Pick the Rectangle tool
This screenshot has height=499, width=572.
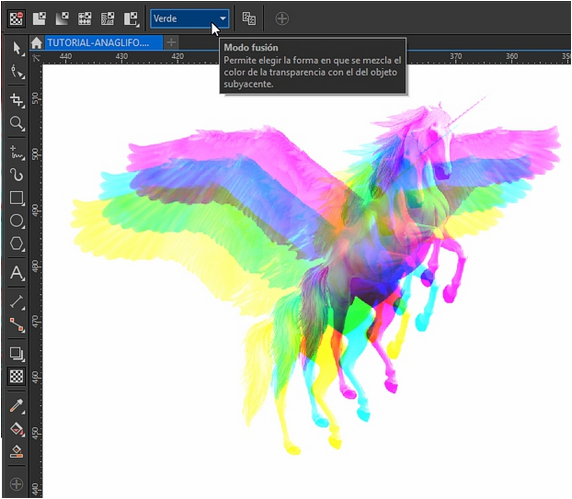[17, 198]
